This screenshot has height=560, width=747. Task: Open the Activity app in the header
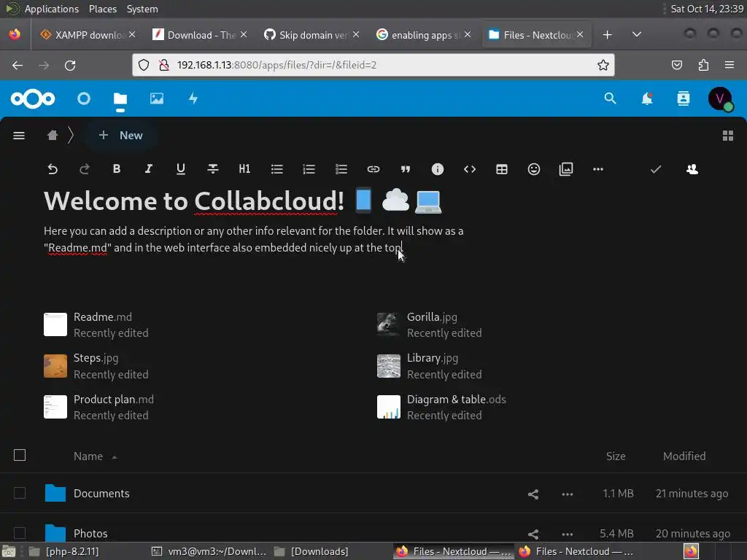(193, 98)
